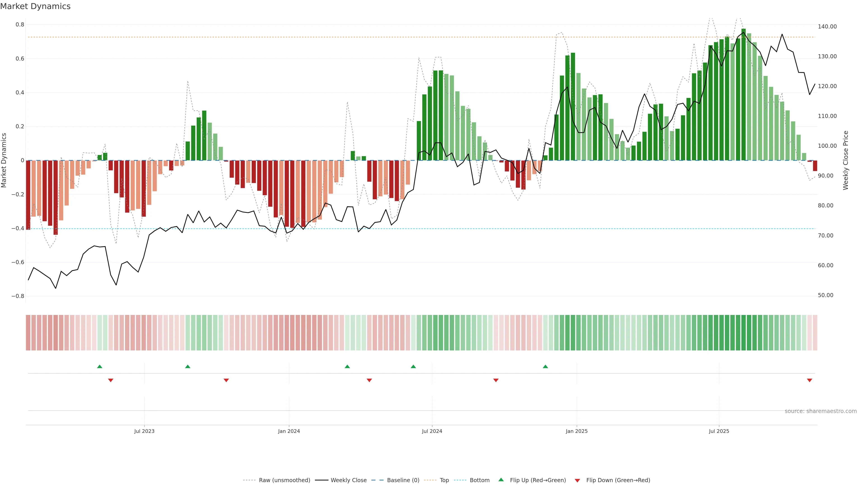Hide the Top threshold line via legend

444,480
